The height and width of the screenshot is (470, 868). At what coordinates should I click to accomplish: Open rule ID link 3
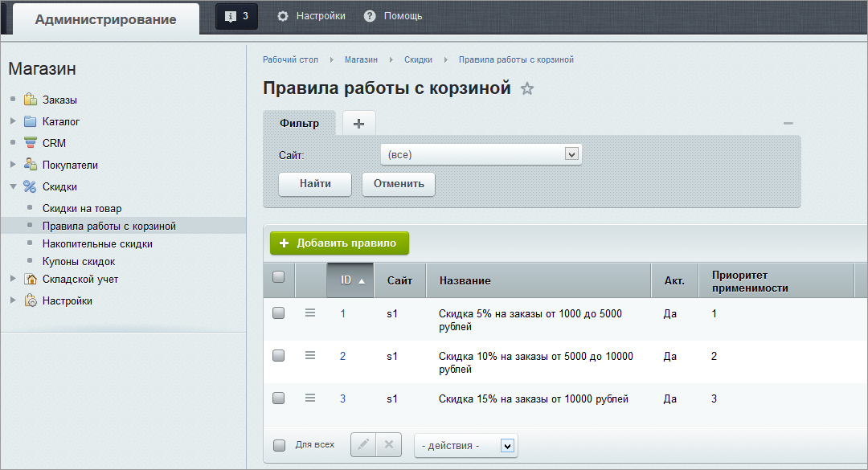[x=342, y=398]
